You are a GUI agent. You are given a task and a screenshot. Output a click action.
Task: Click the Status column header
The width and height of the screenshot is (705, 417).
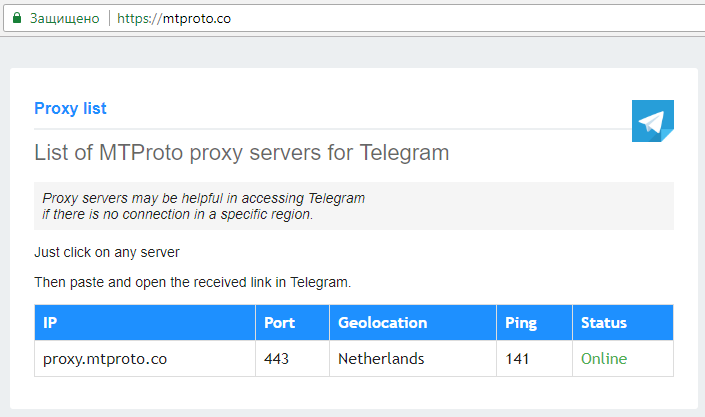point(623,323)
